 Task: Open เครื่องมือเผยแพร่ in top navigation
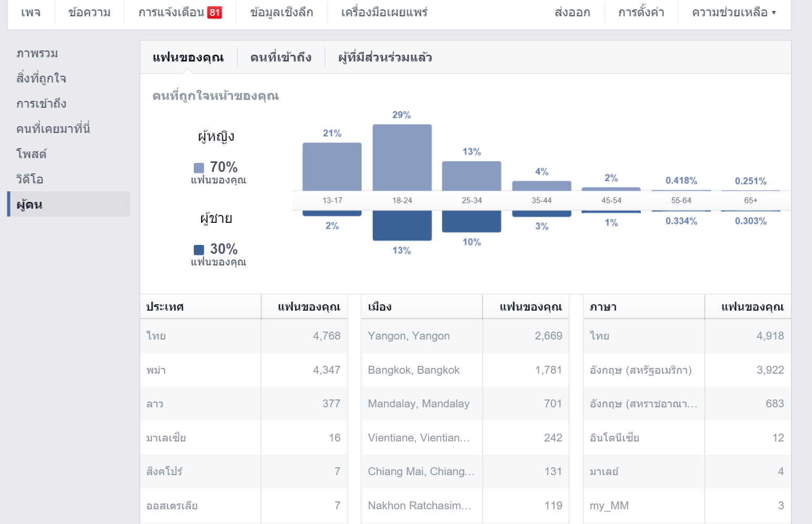[x=384, y=12]
